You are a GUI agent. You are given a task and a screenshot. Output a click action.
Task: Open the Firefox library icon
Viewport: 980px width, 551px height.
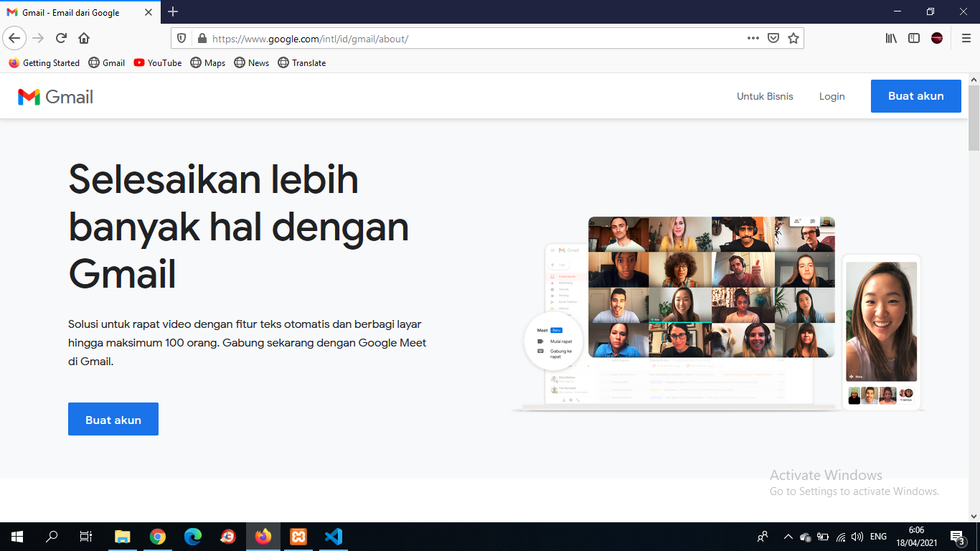tap(891, 38)
